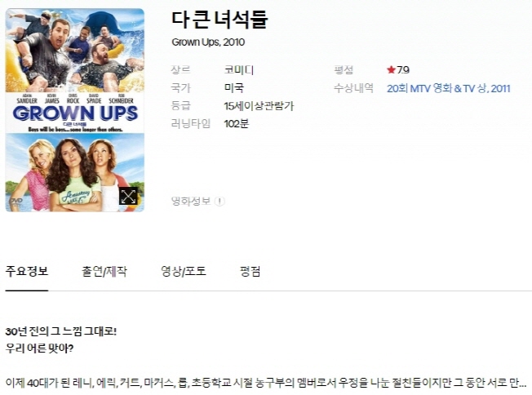Select the 미국 country value

(x=233, y=88)
